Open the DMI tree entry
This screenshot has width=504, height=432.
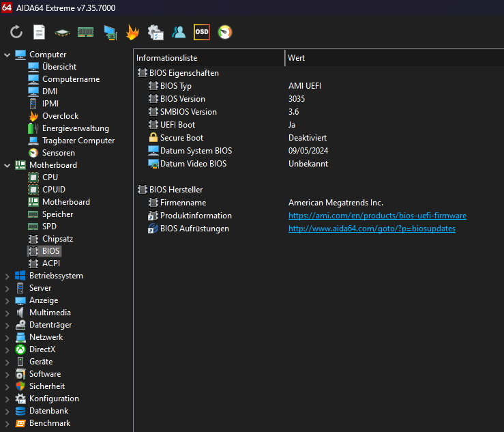point(50,91)
